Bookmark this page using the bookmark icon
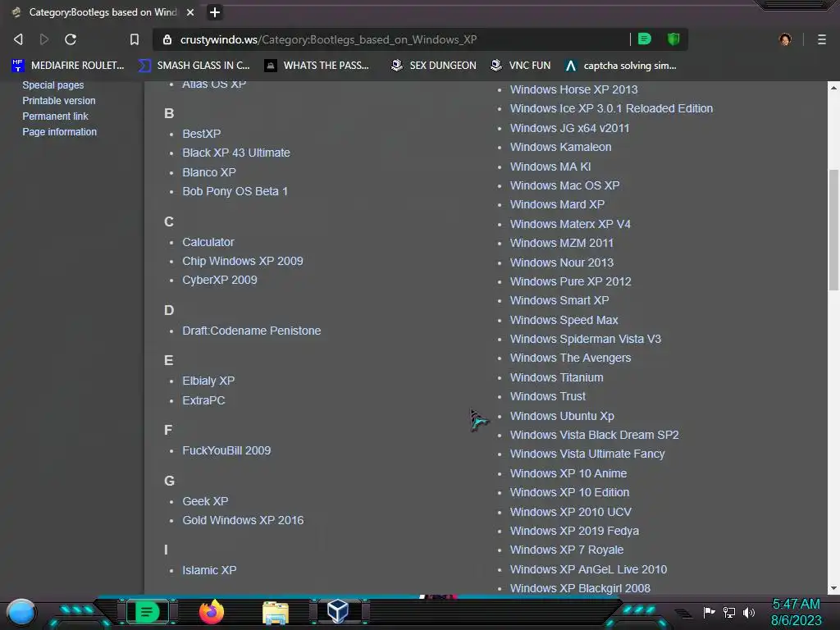840x630 pixels. pyautogui.click(x=135, y=39)
